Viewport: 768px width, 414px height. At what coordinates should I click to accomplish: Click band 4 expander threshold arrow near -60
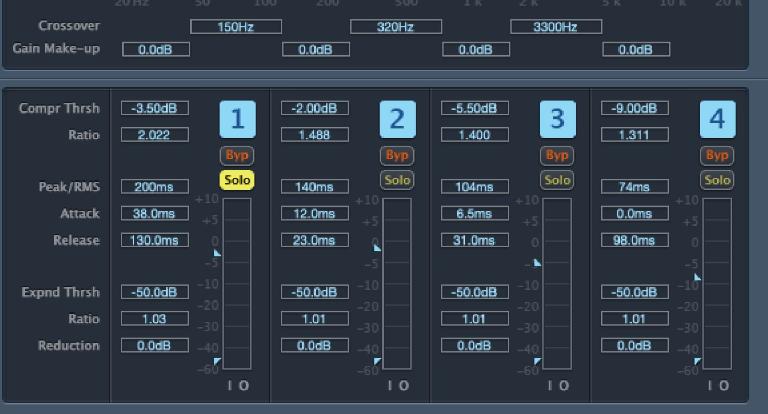[697, 362]
